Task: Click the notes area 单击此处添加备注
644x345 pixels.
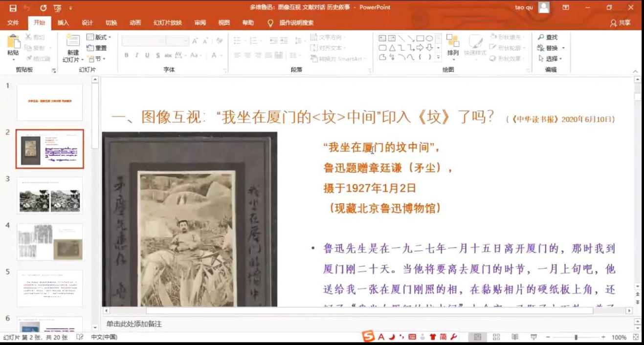Action: click(x=134, y=324)
